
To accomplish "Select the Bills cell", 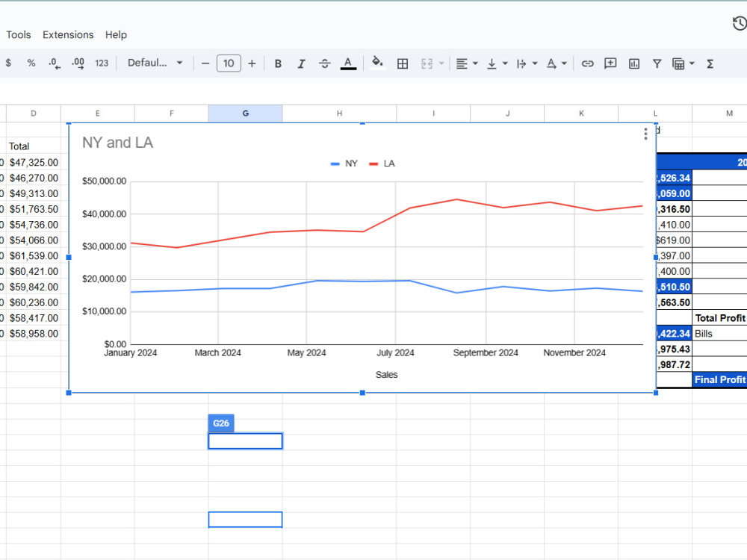I will coord(720,333).
